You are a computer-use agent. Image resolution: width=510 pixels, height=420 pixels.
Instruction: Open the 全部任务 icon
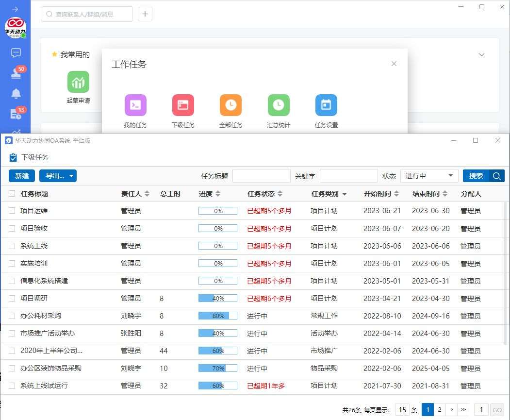(230, 105)
